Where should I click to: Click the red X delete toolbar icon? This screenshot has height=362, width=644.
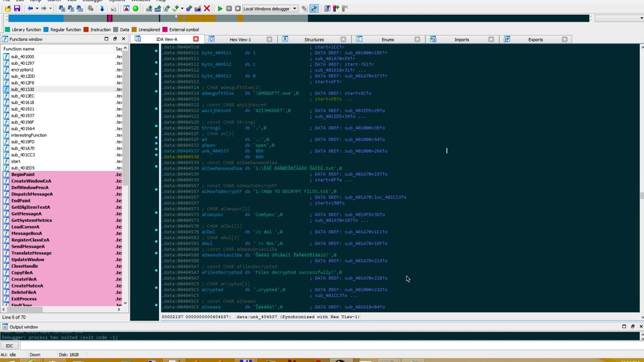tap(207, 9)
